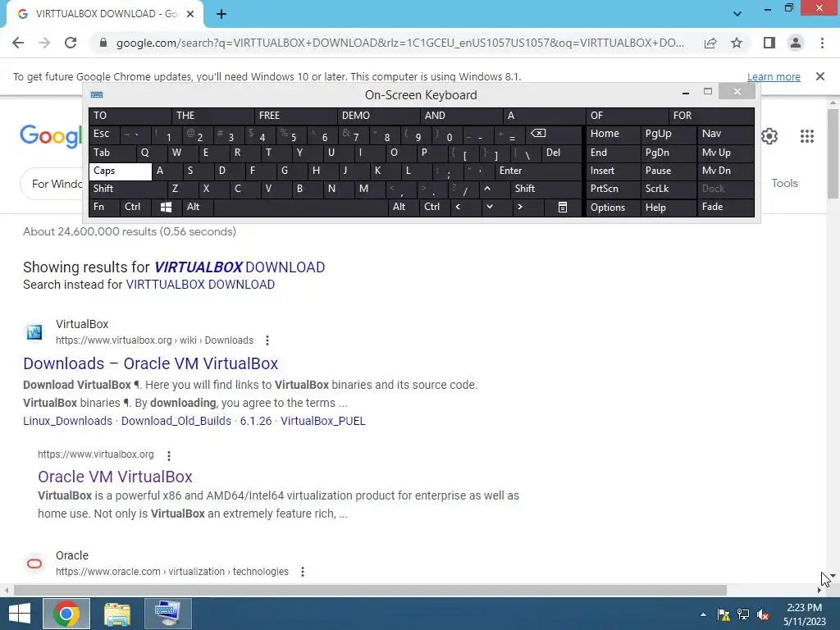Select the text prediction TO
840x630 pixels.
130,116
